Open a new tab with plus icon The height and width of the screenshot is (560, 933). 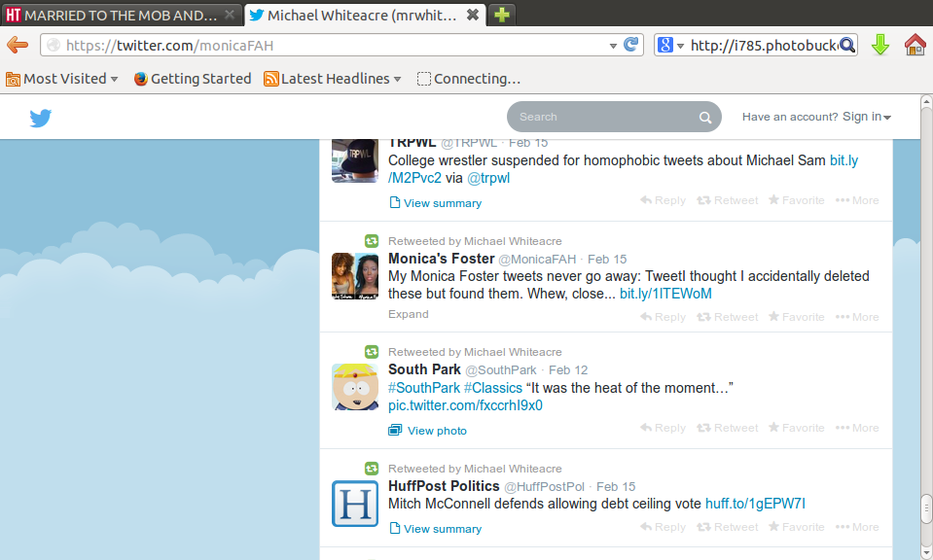[502, 15]
